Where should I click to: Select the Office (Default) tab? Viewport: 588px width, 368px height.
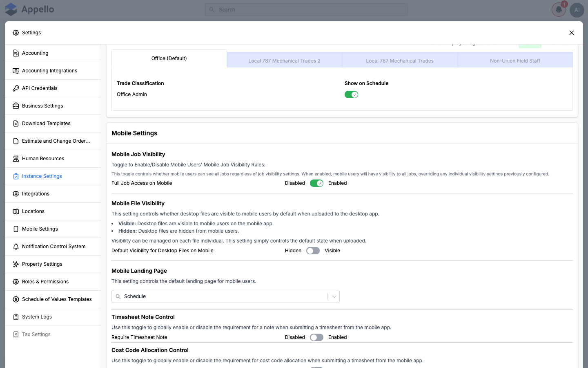click(x=169, y=58)
